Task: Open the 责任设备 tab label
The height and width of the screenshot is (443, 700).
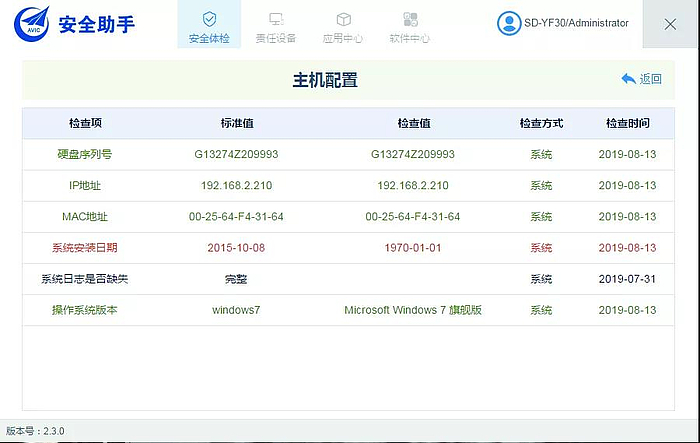Action: click(275, 39)
